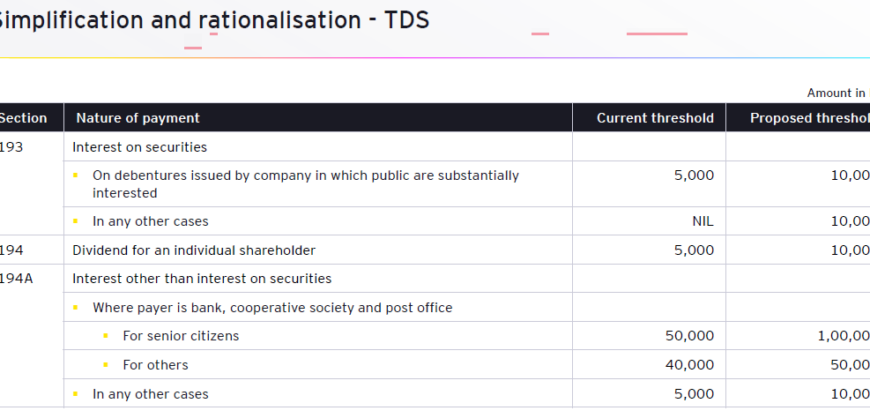Click the 'Amount in' label above the table

click(x=837, y=93)
